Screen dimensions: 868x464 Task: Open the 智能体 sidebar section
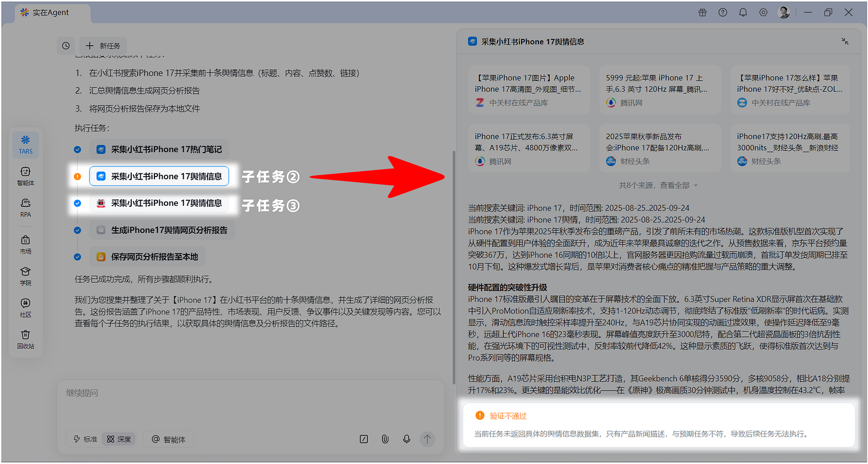click(x=26, y=176)
